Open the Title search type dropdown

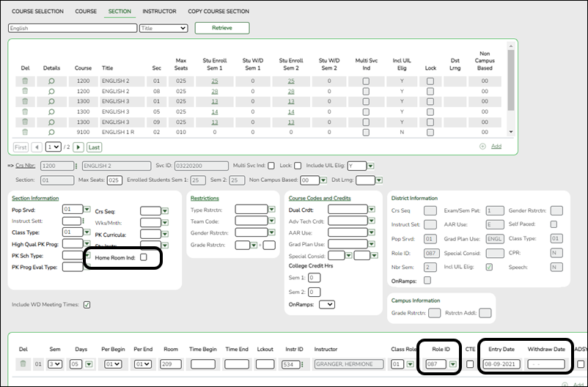click(x=163, y=28)
